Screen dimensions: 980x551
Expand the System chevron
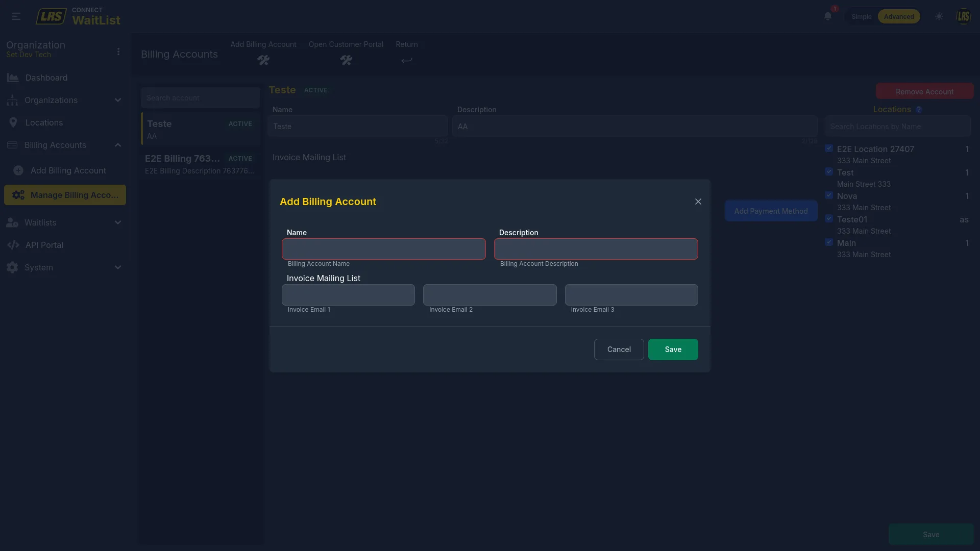[118, 267]
